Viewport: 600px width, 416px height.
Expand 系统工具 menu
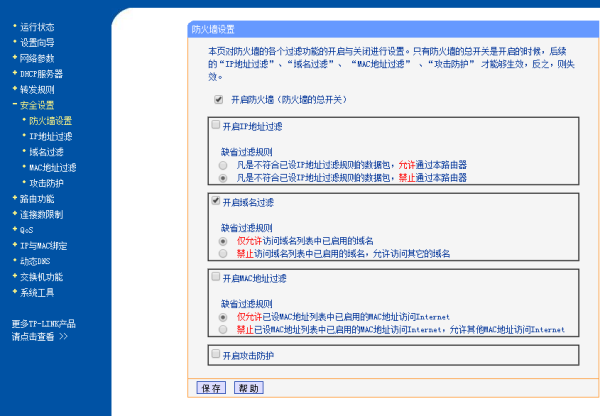coord(37,293)
